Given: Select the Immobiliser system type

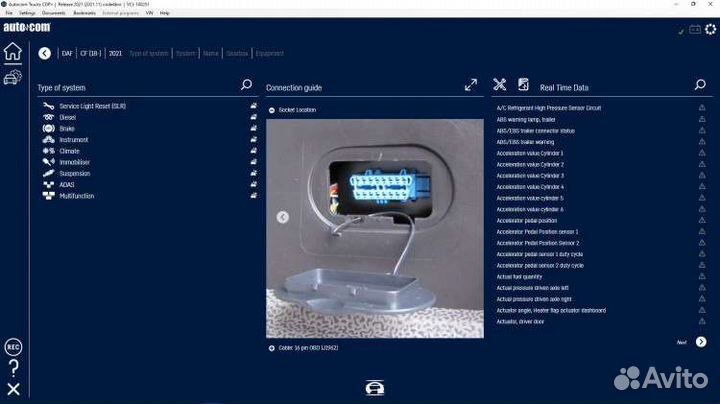Looking at the screenshot, I should tap(74, 162).
